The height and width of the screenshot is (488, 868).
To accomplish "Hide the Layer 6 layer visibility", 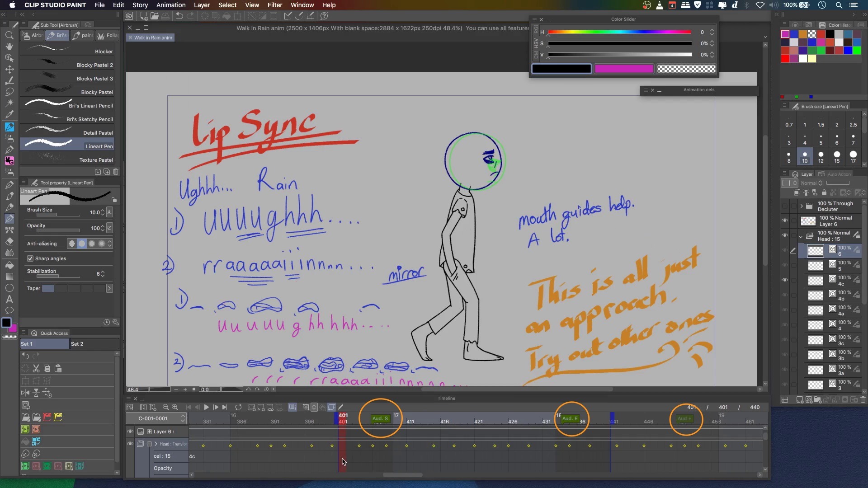I will click(785, 221).
